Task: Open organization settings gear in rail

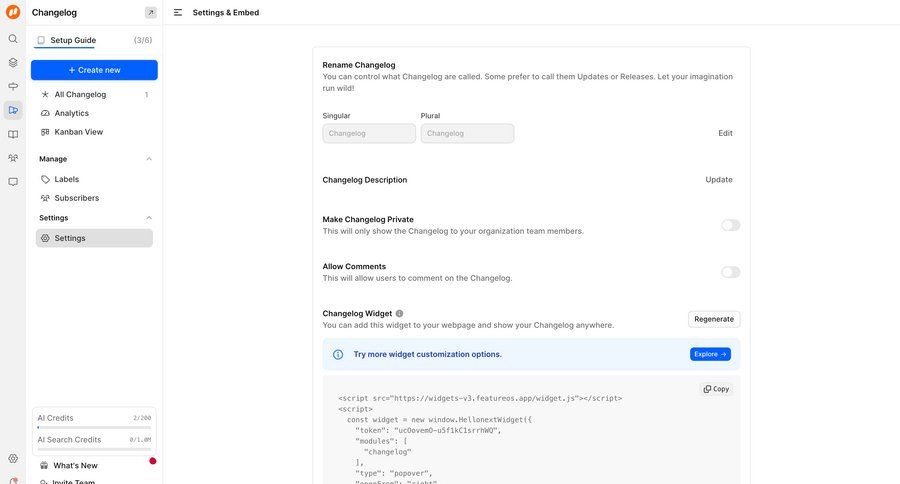Action: (x=13, y=458)
